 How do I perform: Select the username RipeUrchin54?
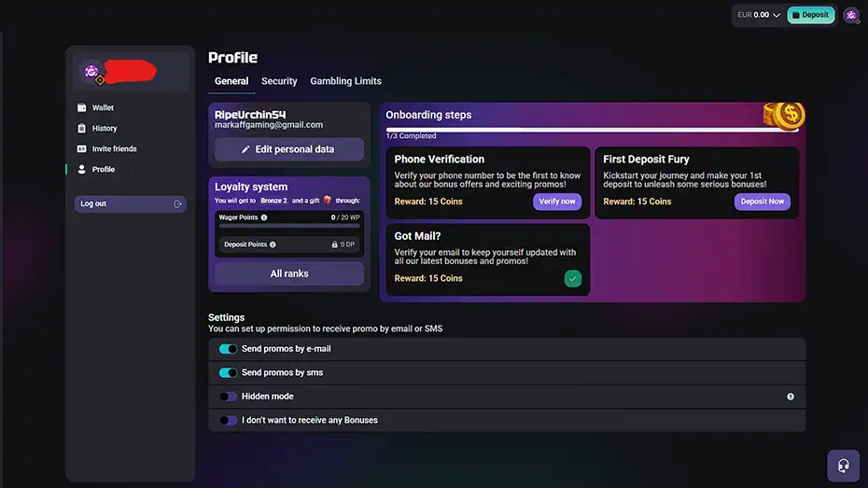coord(250,115)
